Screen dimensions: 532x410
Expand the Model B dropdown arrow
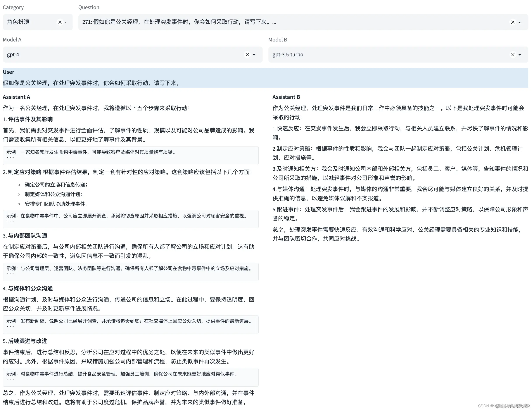(520, 55)
